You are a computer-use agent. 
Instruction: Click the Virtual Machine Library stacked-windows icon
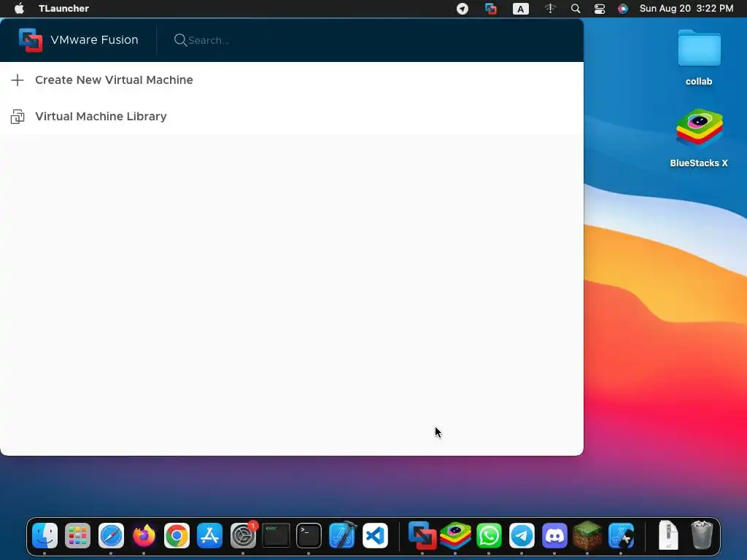[x=18, y=116]
